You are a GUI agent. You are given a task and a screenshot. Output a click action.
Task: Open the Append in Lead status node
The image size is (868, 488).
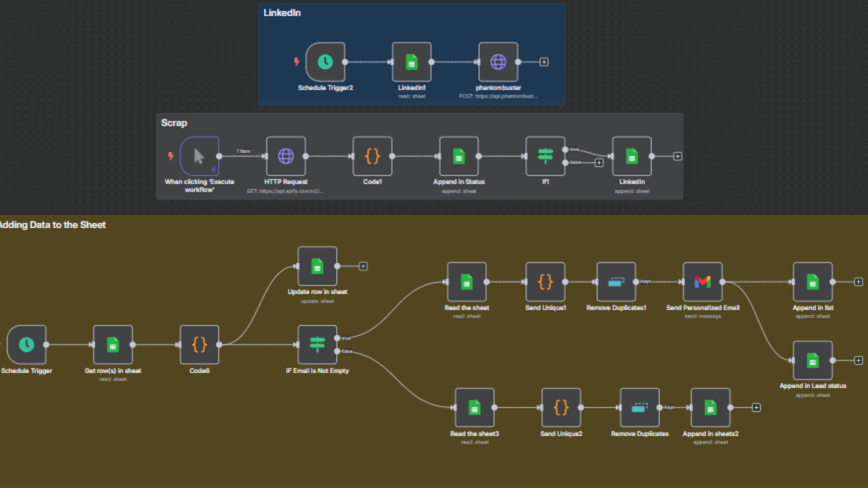click(x=812, y=360)
